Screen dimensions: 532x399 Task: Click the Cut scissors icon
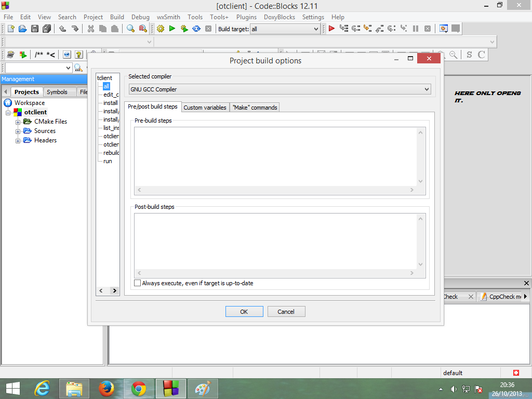[90, 29]
